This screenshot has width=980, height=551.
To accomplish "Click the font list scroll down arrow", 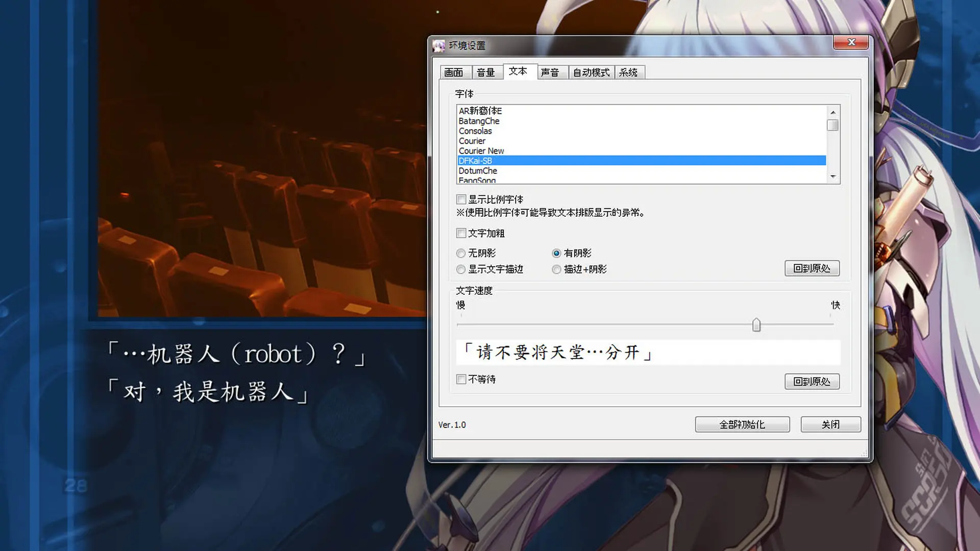I will 832,177.
